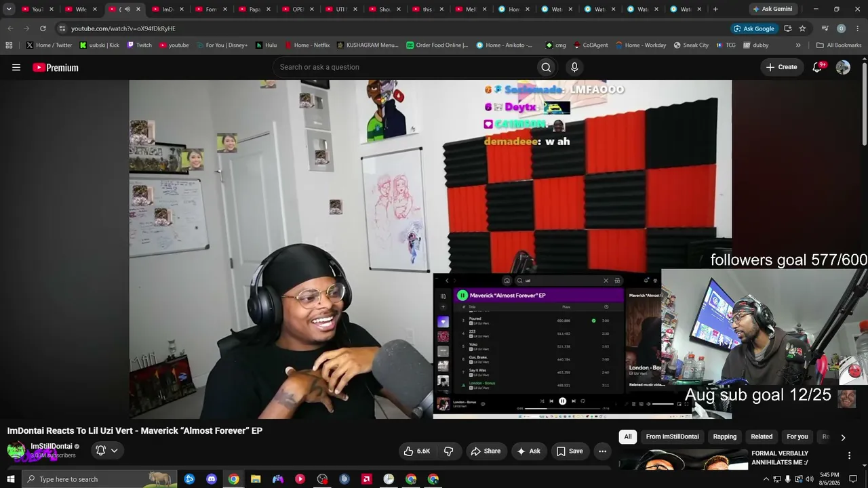The height and width of the screenshot is (488, 868).
Task: Share this video
Action: coord(486,451)
